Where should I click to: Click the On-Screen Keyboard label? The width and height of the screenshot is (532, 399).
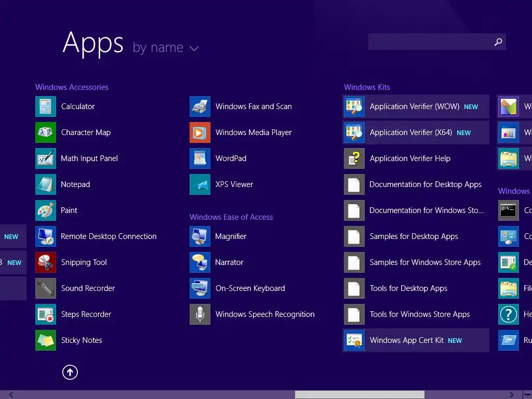[250, 288]
